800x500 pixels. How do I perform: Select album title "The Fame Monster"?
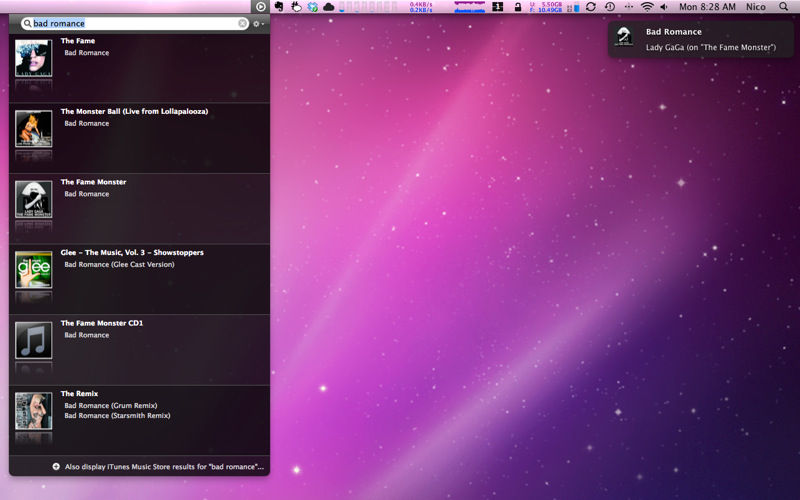point(93,182)
